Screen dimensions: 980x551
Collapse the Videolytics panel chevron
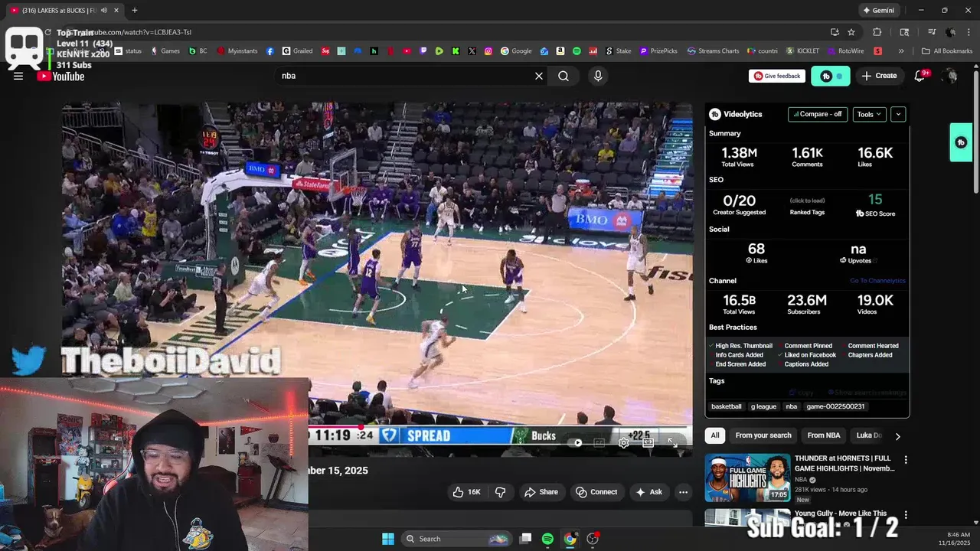click(x=898, y=114)
